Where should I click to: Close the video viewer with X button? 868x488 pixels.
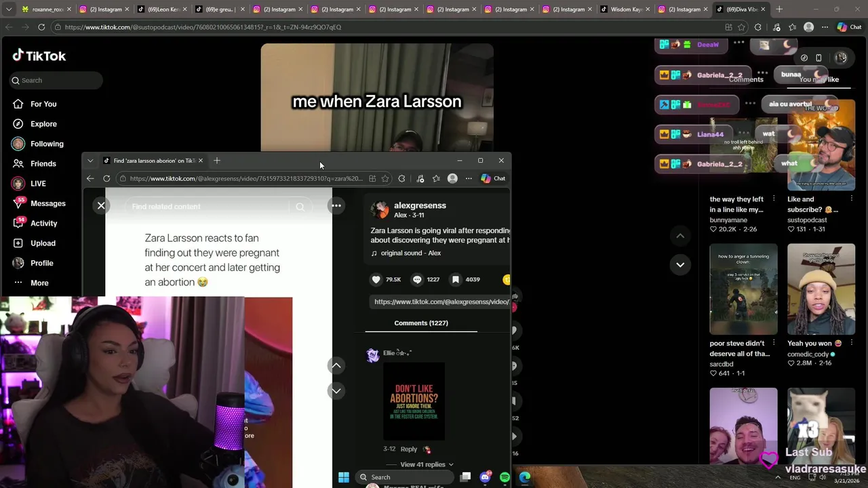(101, 205)
